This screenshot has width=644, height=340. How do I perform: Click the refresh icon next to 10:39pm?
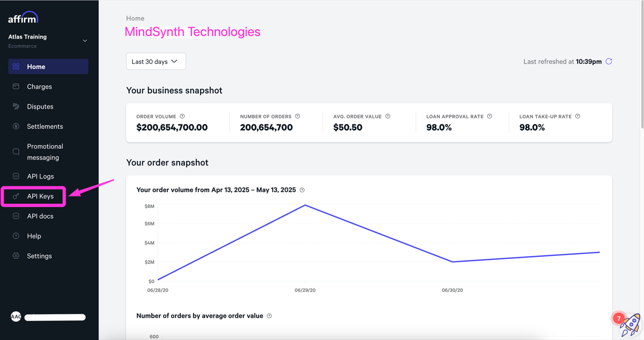point(608,61)
